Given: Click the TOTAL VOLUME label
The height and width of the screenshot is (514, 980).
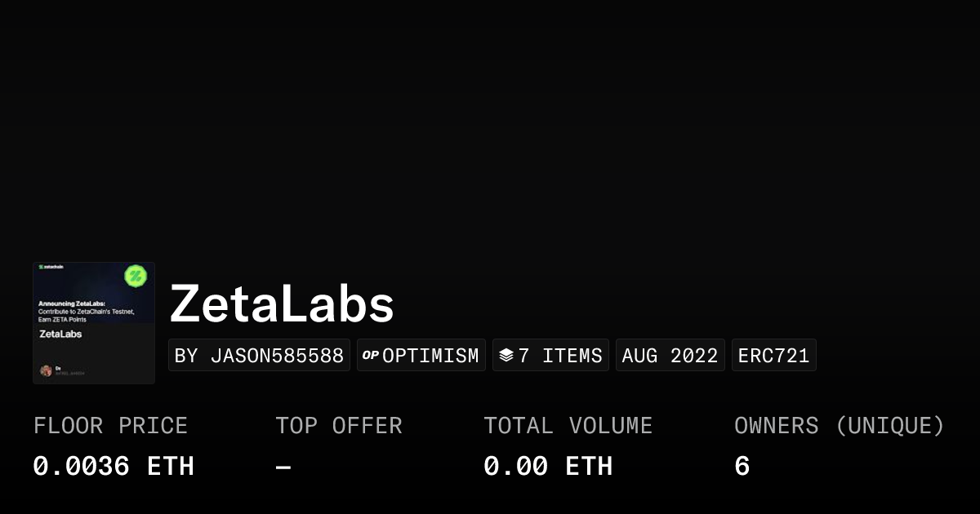Looking at the screenshot, I should (568, 426).
